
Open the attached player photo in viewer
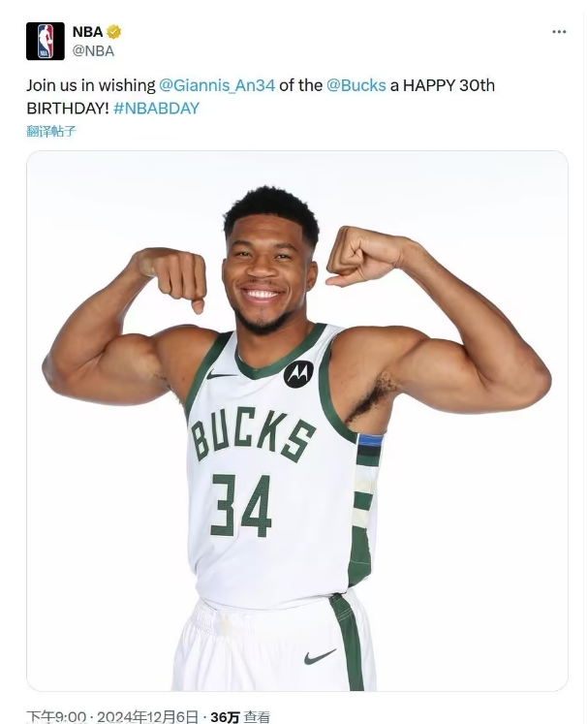(x=297, y=421)
